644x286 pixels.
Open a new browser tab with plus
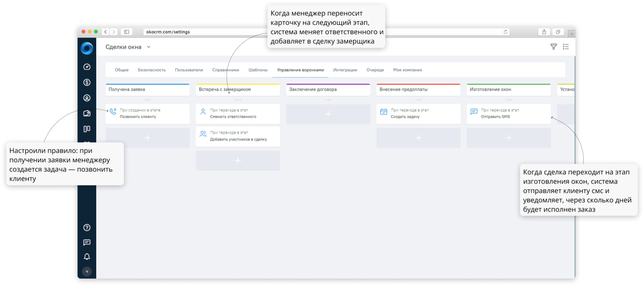tap(572, 34)
